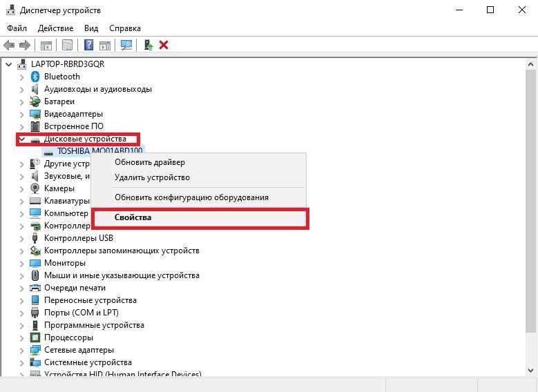
Task: Open the Действие menu
Action: click(55, 28)
